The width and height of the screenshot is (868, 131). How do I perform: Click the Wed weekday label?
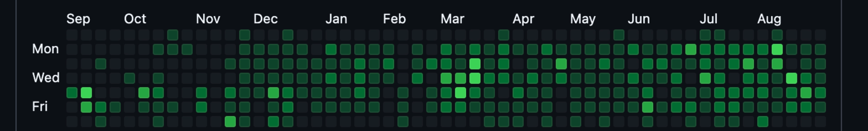pyautogui.click(x=46, y=78)
